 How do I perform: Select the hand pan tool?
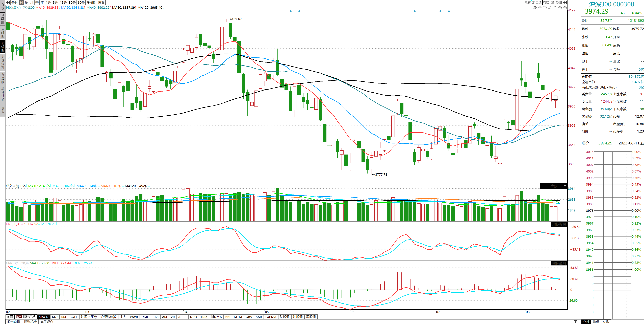tap(540, 8)
